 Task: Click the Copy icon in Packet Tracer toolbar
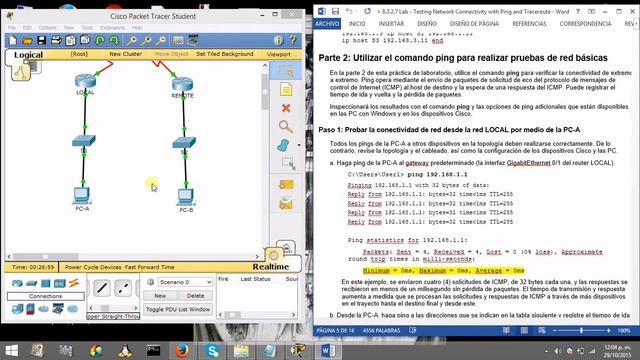tap(71, 40)
